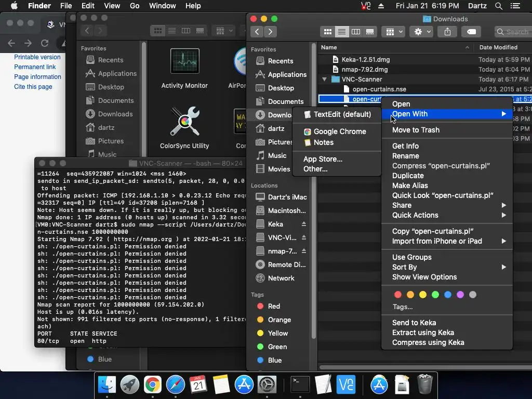Eject the nmap-7... volume
Screen dimensions: 532x399
click(303, 251)
